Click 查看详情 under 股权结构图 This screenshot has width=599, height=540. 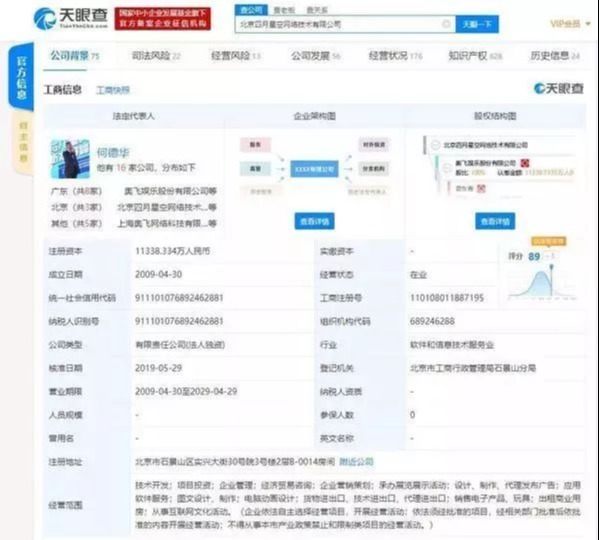click(495, 221)
